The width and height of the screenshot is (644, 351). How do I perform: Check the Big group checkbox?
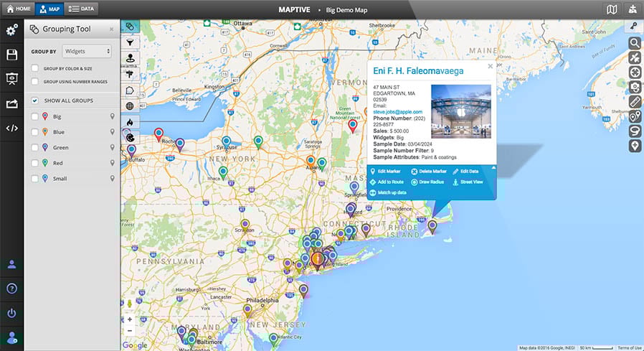35,117
